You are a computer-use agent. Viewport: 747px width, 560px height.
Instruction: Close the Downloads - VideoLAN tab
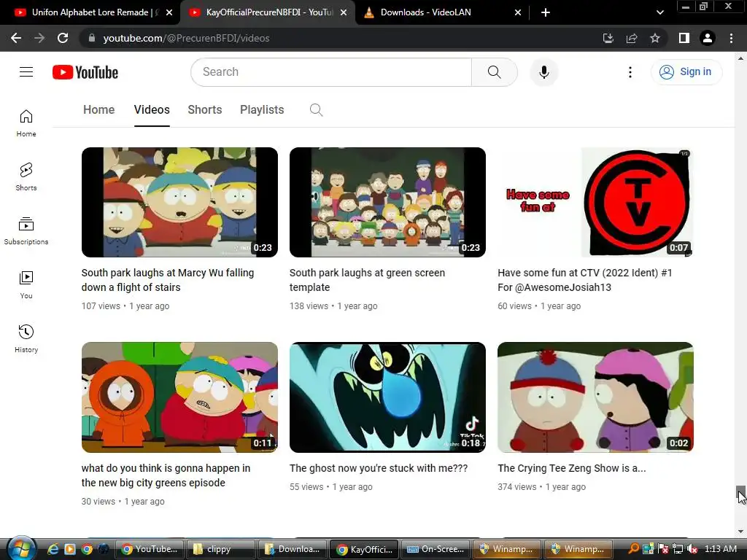pos(518,12)
